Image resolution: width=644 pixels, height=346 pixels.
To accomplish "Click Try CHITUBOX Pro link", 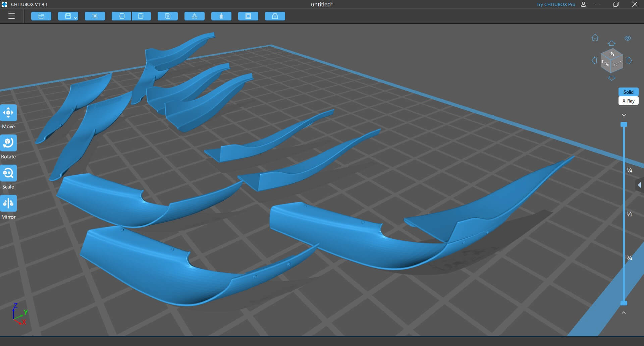I will click(x=555, y=4).
